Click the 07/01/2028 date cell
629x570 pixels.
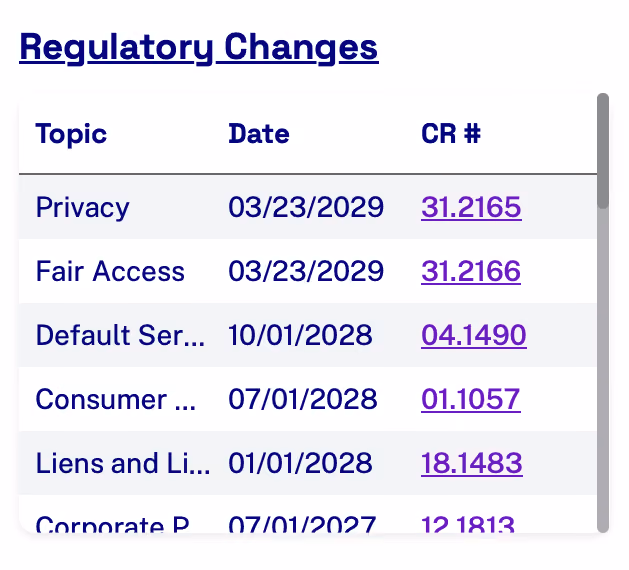[x=303, y=399]
